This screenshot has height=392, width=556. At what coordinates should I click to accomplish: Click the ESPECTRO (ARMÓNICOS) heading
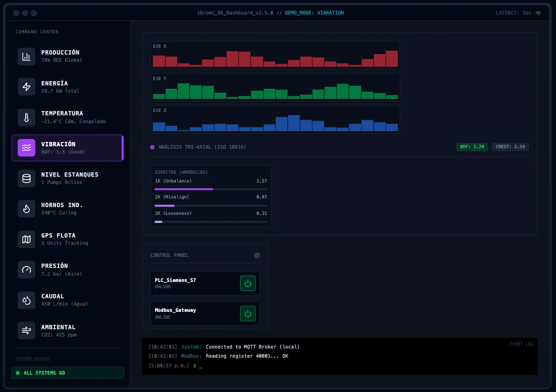tap(181, 172)
